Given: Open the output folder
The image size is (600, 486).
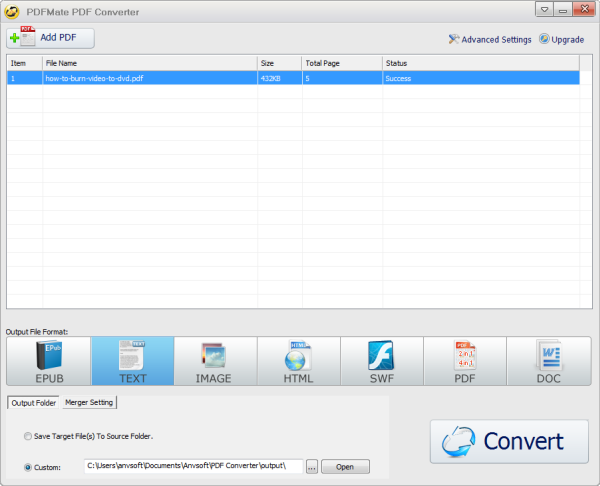Looking at the screenshot, I should pos(345,467).
